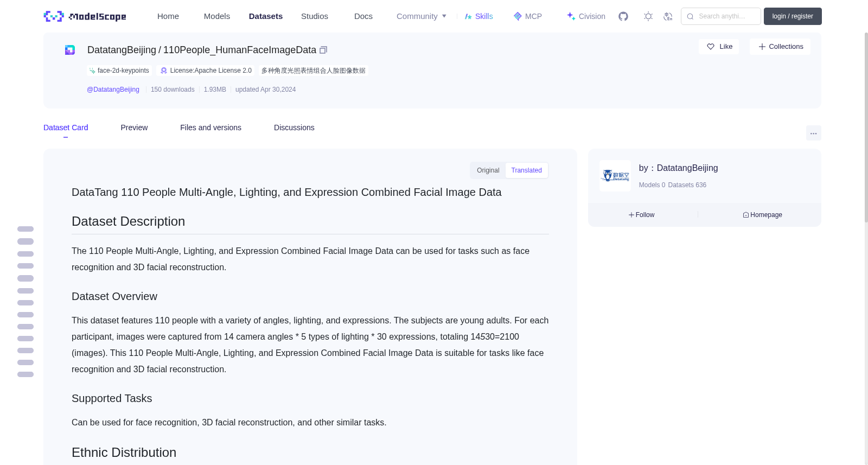
Task: Click the dataset avatar icon beside title
Action: click(x=70, y=50)
